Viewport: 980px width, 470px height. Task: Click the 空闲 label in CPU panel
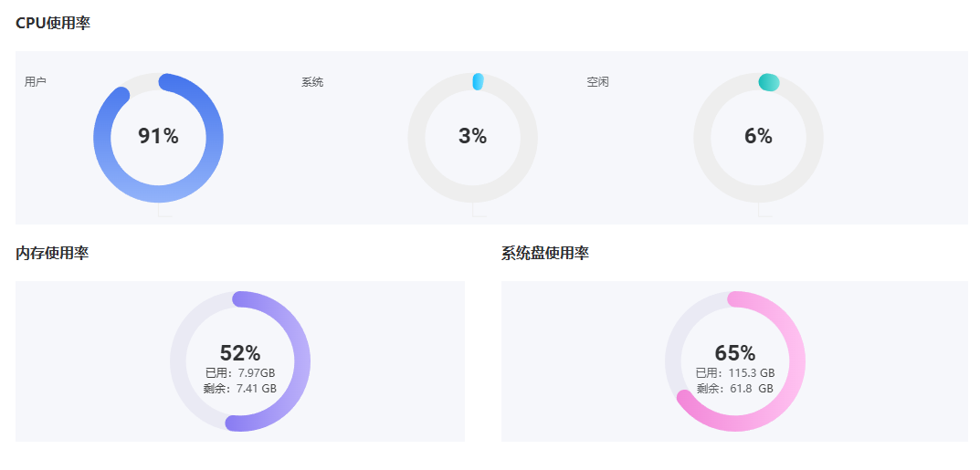coord(597,82)
